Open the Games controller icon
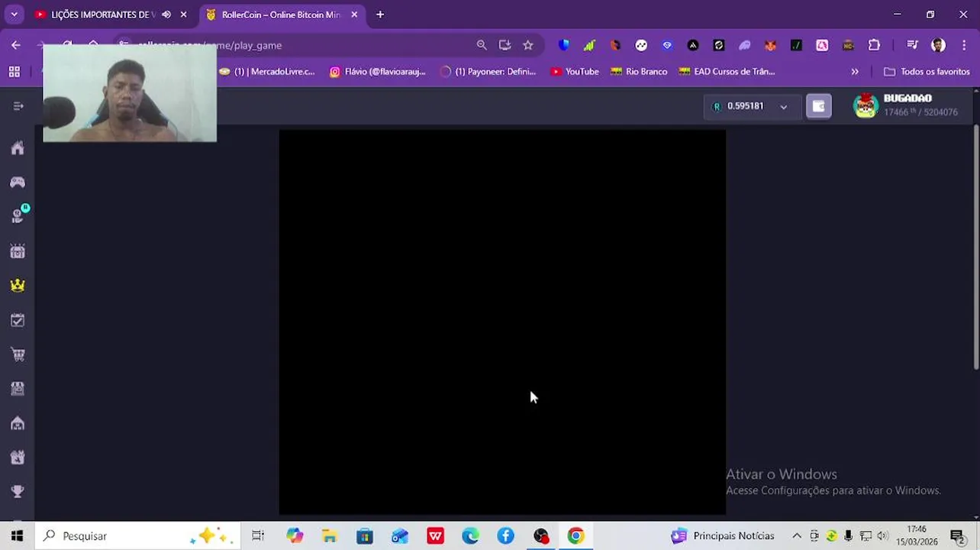The image size is (980, 550). [18, 182]
